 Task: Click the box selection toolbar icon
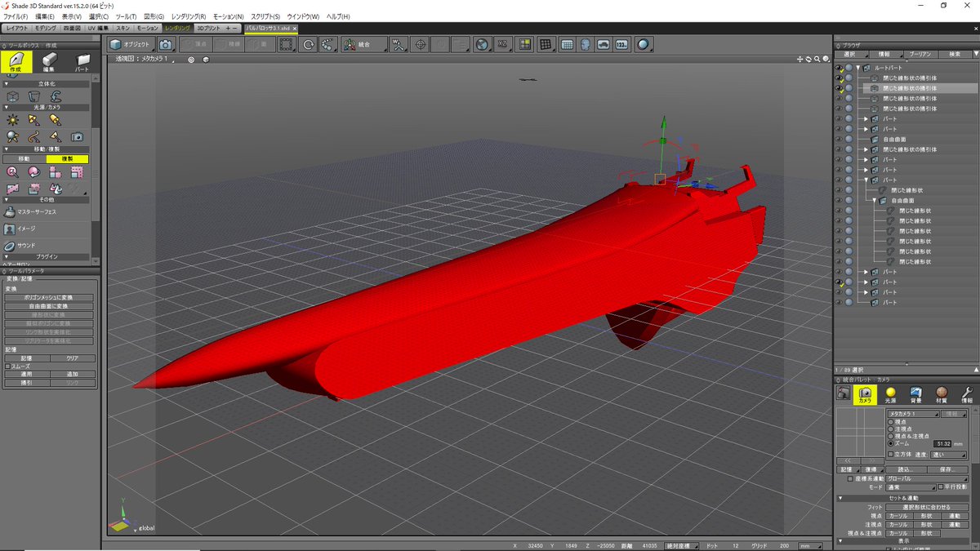286,44
